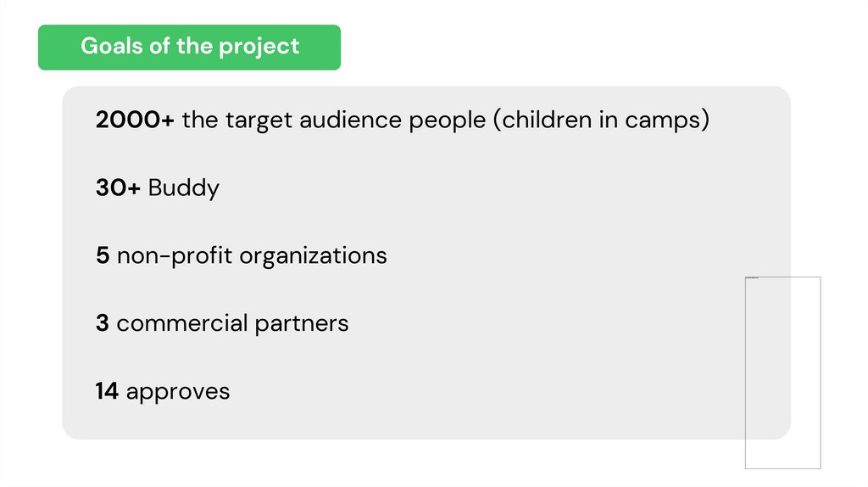Viewport: 868px width, 487px height.
Task: Click the "(children in camps)" parenthetical
Action: pos(600,120)
